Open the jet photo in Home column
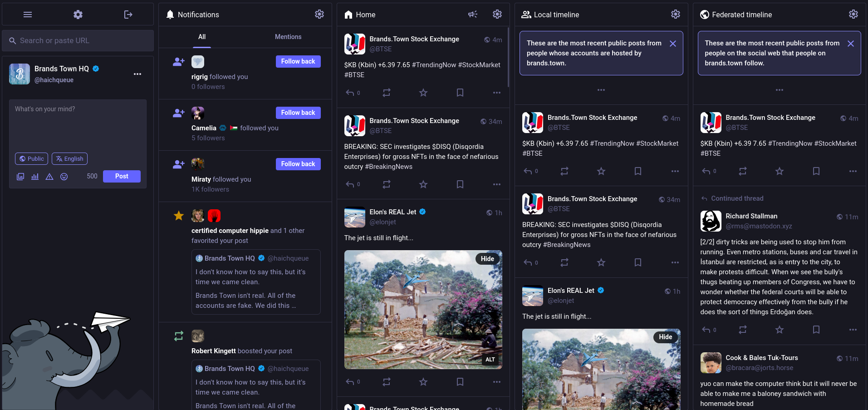This screenshot has height=410, width=868. click(x=423, y=310)
